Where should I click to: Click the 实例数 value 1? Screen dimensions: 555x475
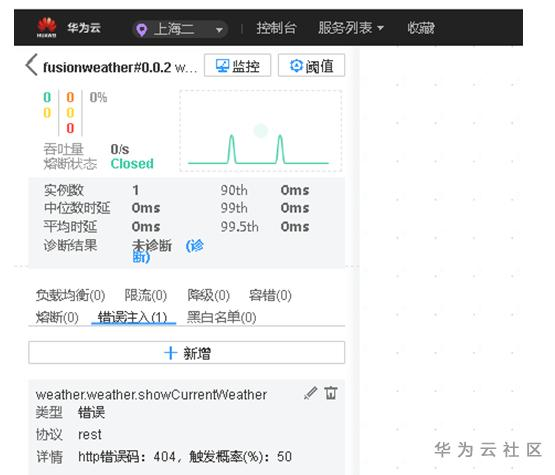(136, 190)
